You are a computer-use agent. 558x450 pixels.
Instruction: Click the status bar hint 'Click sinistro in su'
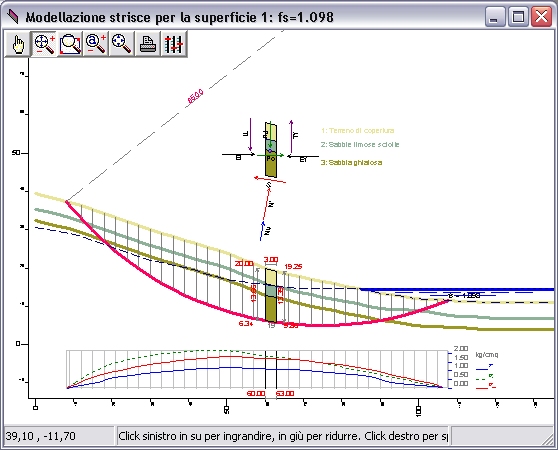(x=283, y=436)
